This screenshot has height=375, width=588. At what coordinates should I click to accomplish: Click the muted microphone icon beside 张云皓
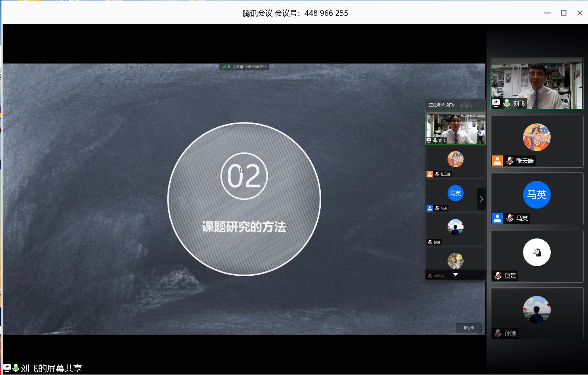[509, 161]
